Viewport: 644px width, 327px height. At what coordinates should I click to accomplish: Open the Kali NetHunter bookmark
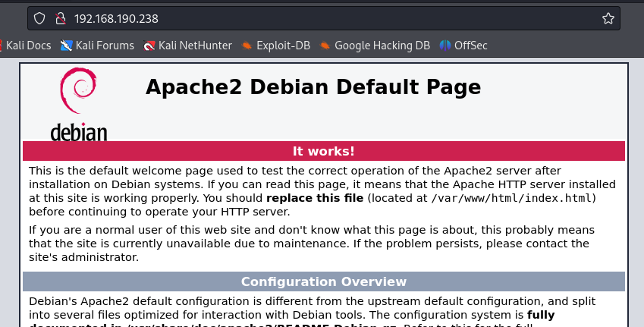click(187, 46)
